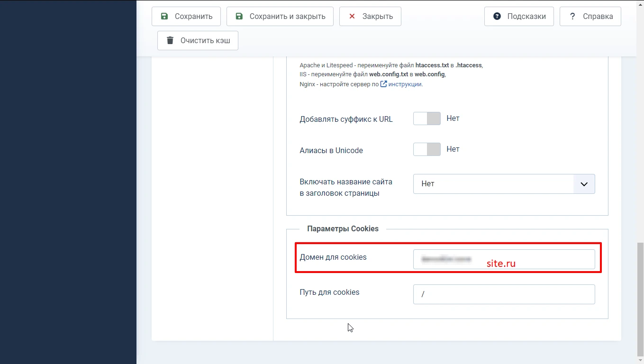Toggle Алиасы в Unicode on
This screenshot has width=644, height=364.
click(426, 149)
